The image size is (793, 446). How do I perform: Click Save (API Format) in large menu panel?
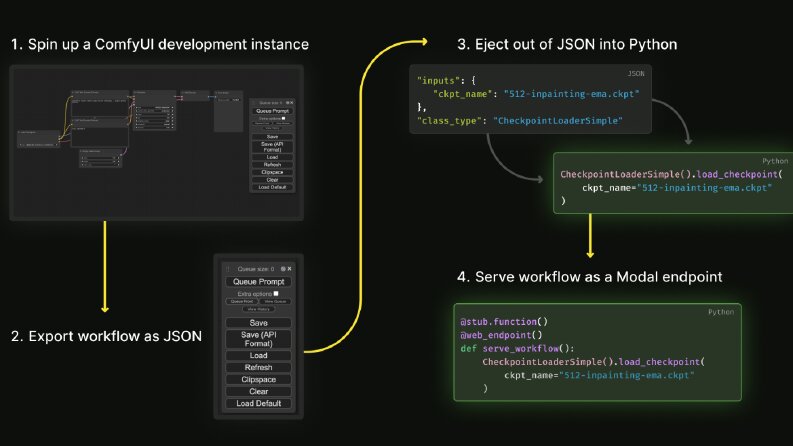tap(258, 339)
